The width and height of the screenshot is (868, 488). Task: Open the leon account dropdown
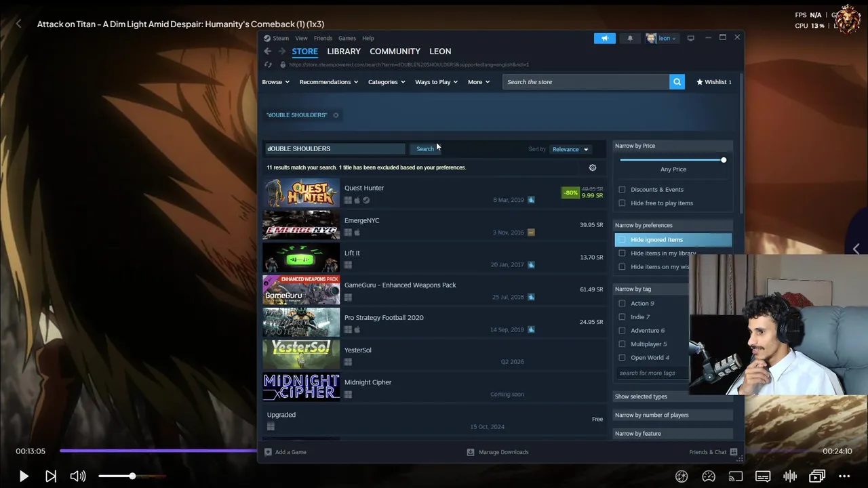click(661, 38)
